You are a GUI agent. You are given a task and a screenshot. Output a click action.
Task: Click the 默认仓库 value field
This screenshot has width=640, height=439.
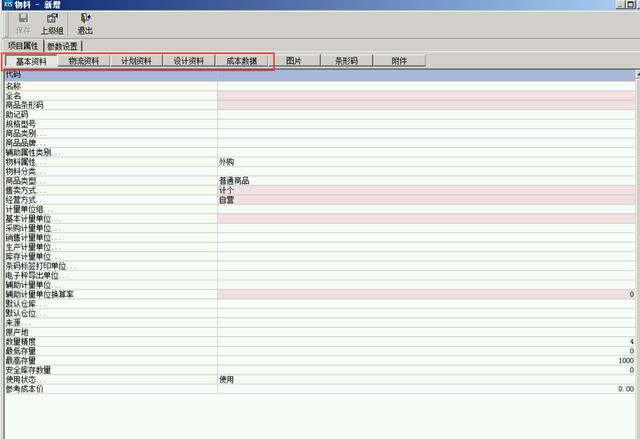426,304
